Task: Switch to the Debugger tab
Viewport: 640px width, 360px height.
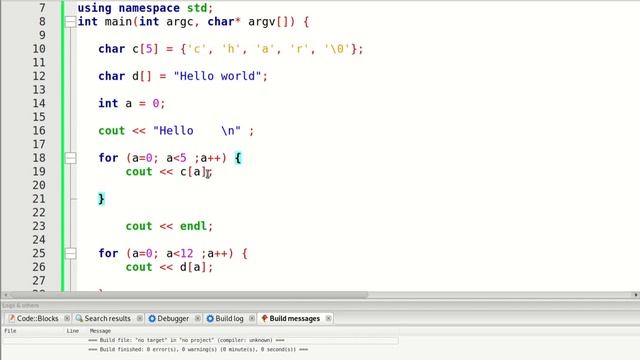Action: tap(173, 318)
